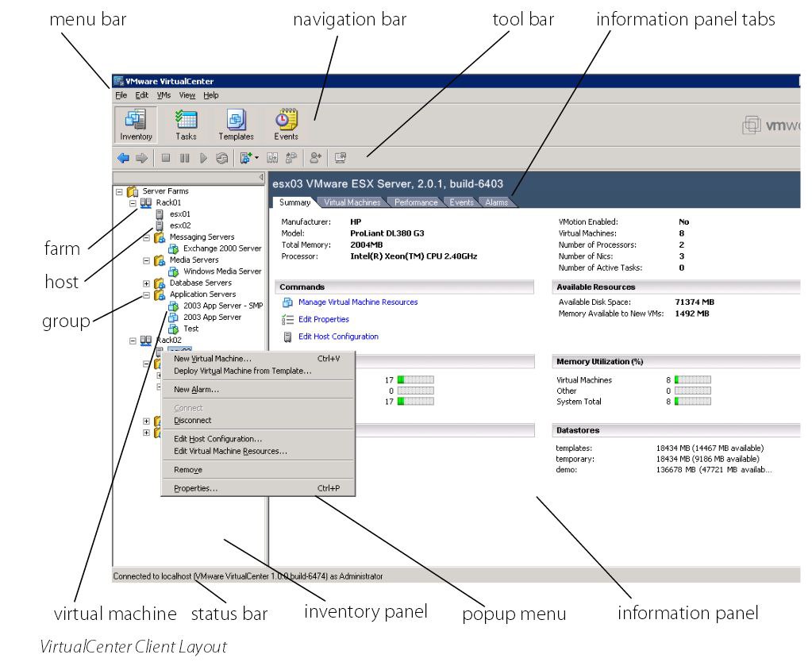812x666 pixels.
Task: Collapse the Rack02 farm node
Action: pyautogui.click(x=133, y=341)
